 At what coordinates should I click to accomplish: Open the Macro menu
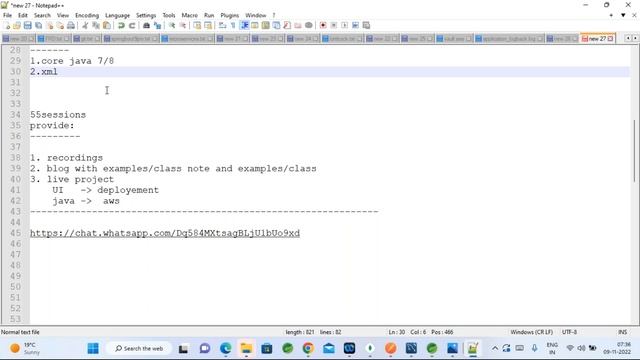pyautogui.click(x=189, y=15)
